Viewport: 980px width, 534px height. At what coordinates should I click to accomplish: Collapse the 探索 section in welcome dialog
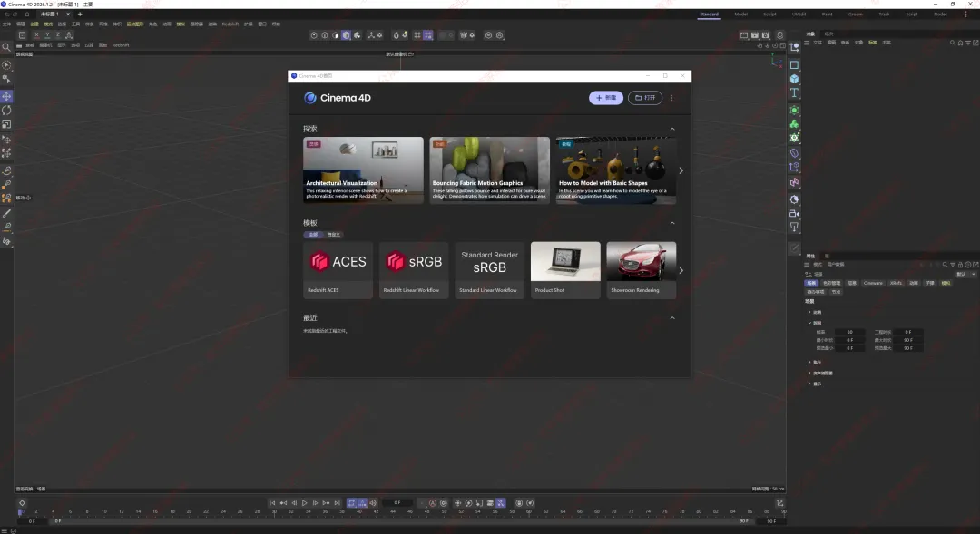click(x=672, y=129)
